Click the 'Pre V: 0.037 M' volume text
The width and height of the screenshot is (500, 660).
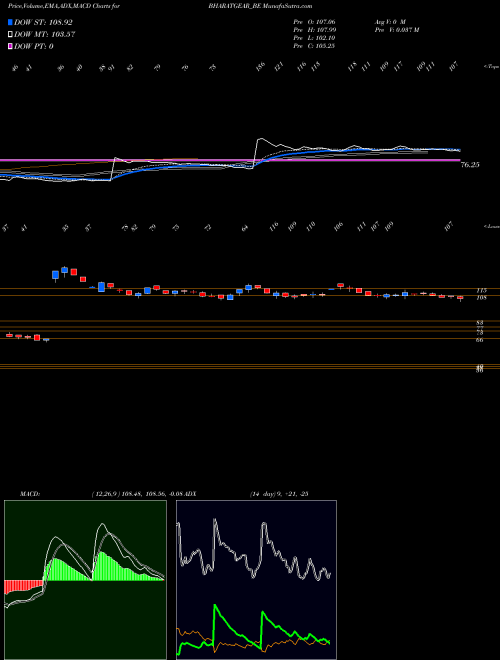tap(396, 30)
